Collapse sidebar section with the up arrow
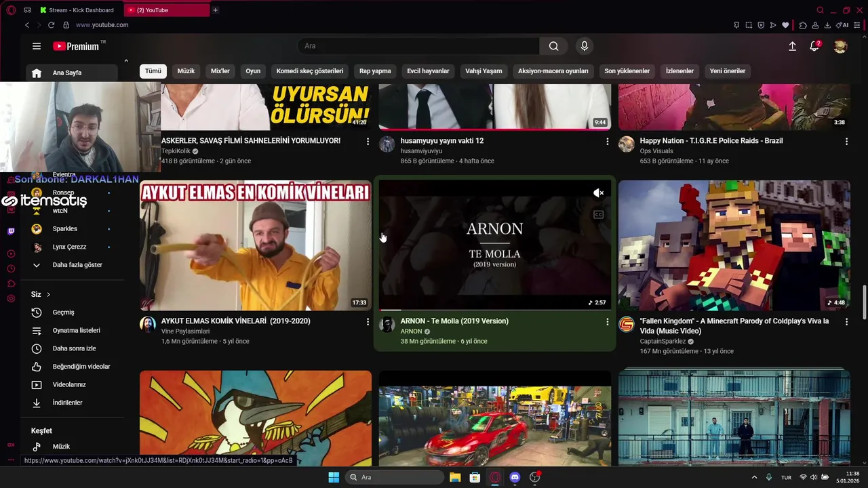The image size is (868, 488). pyautogui.click(x=125, y=61)
